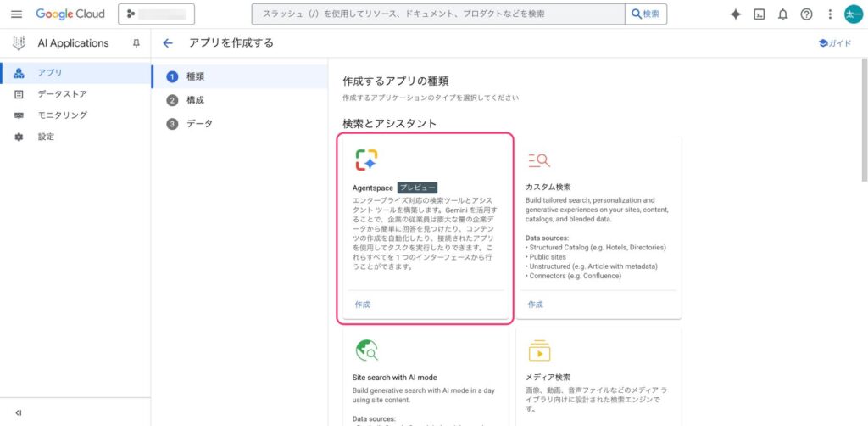Select モニタリング in the sidebar
Image resolution: width=868 pixels, height=426 pixels.
point(75,115)
